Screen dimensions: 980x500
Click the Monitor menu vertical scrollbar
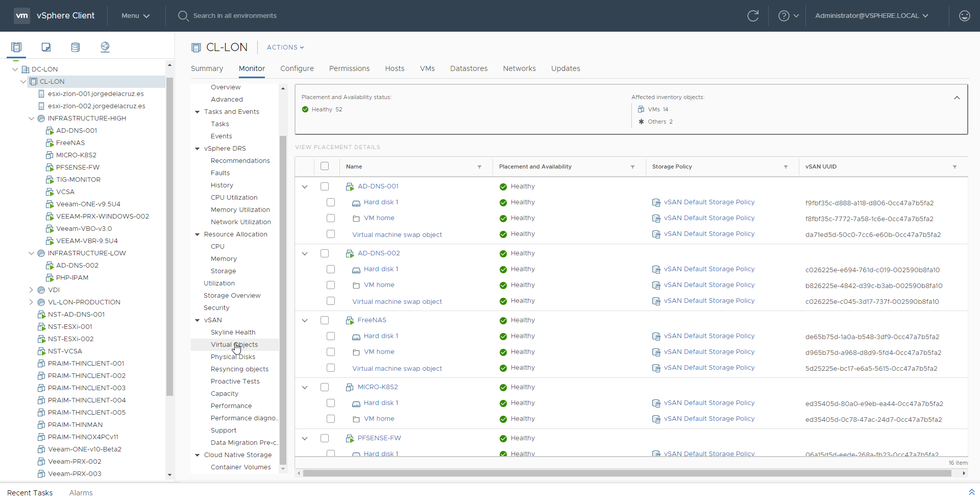click(283, 300)
